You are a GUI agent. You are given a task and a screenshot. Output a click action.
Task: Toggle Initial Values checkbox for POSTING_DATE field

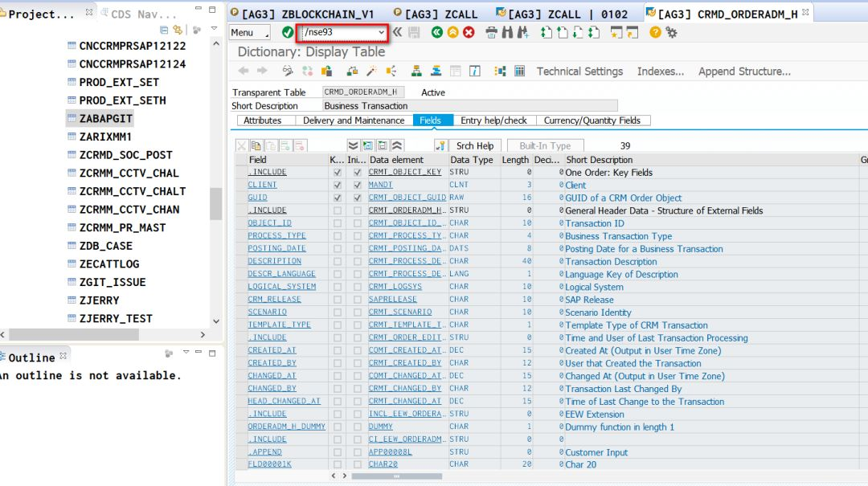click(357, 248)
